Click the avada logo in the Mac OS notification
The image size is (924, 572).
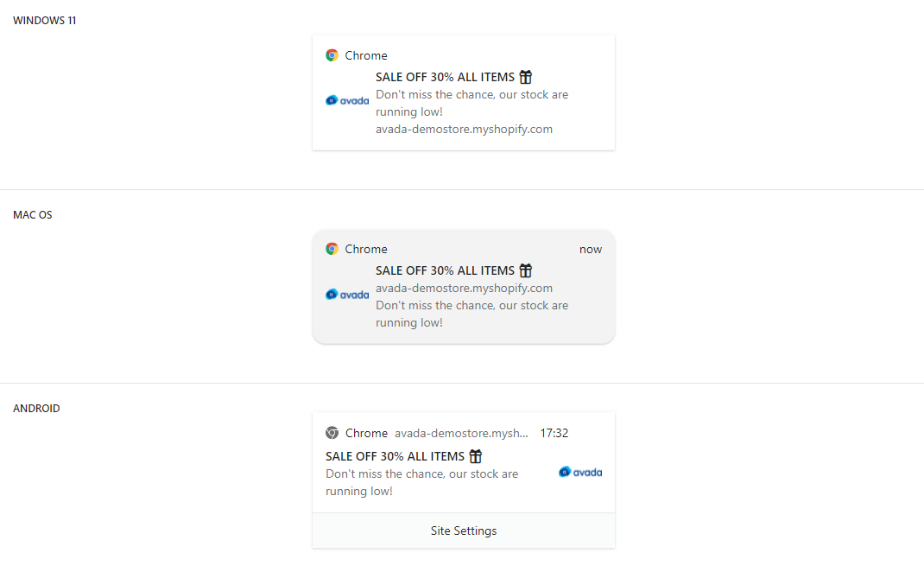click(x=347, y=295)
